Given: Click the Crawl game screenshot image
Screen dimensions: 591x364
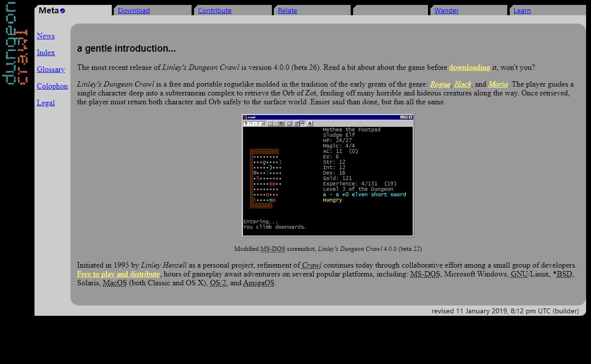Looking at the screenshot, I should 328,175.
